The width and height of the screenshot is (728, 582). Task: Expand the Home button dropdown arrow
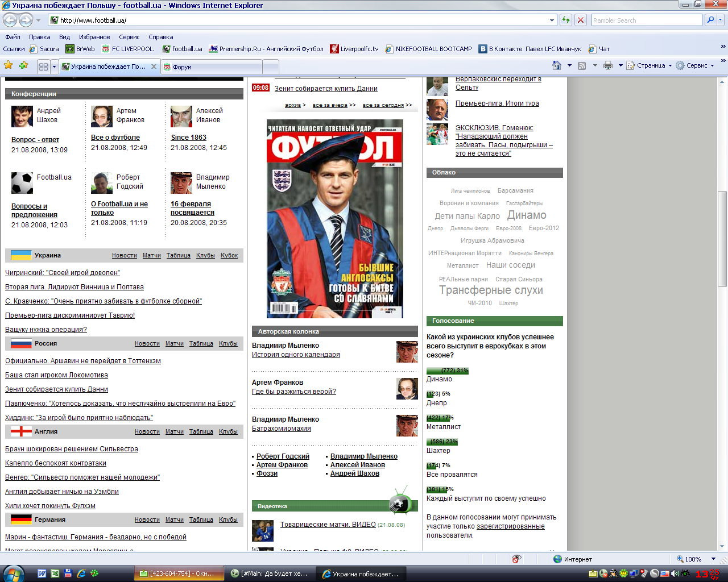tap(569, 65)
